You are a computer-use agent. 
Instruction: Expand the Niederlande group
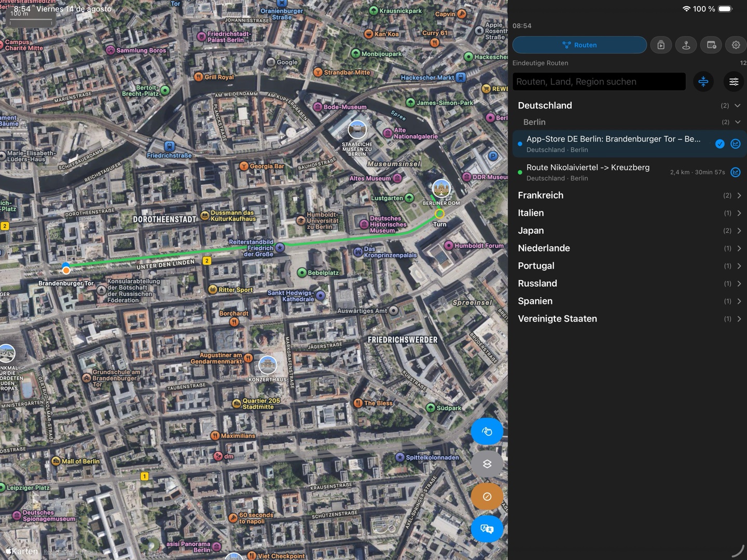(x=630, y=248)
